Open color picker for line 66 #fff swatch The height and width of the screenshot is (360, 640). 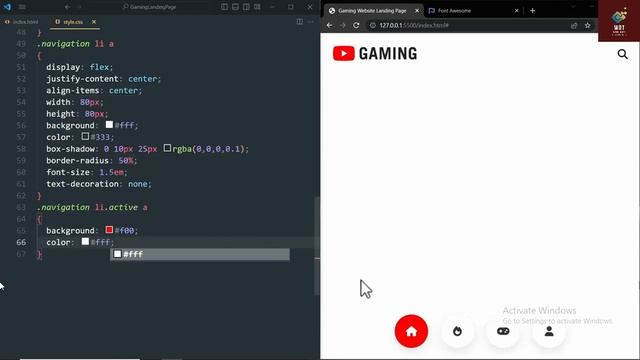85,242
